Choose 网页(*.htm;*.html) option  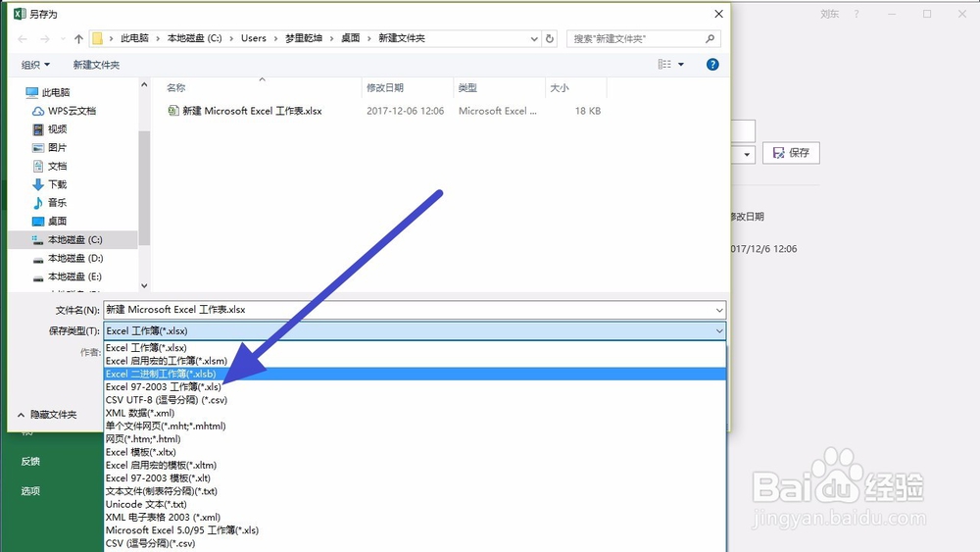(x=415, y=439)
